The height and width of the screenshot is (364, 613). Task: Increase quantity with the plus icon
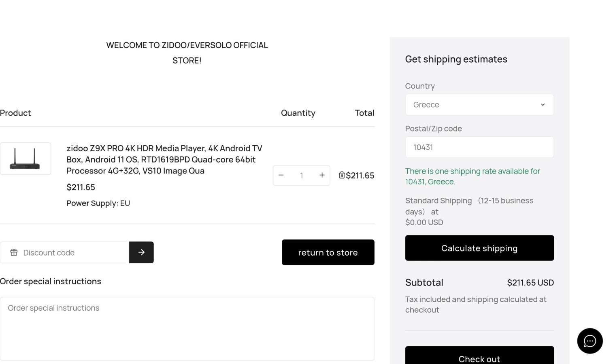pyautogui.click(x=322, y=175)
